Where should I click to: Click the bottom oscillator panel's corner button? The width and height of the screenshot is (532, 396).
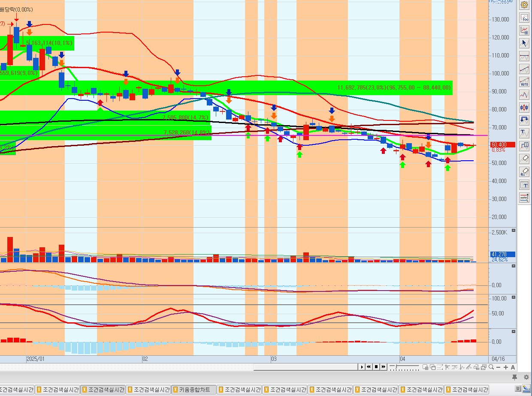[514, 331]
